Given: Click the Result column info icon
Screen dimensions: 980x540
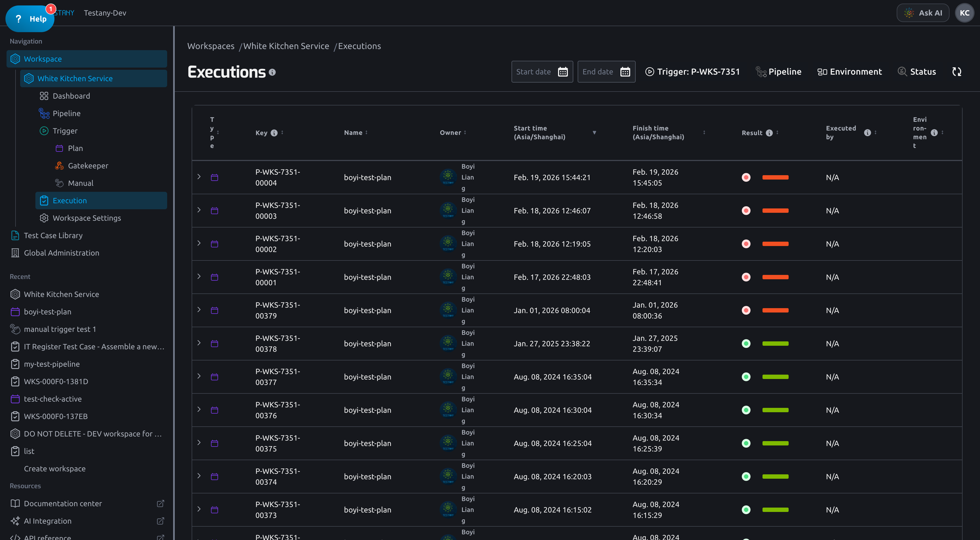Looking at the screenshot, I should coord(769,133).
